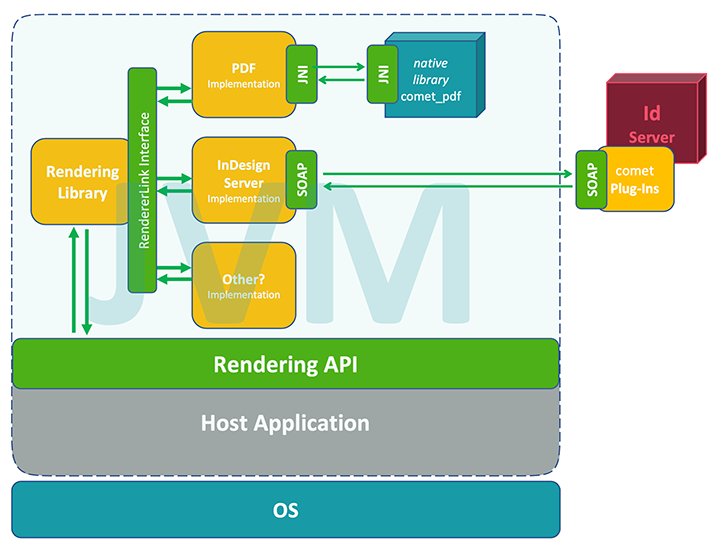Click the JNI tab on native library

click(x=382, y=74)
